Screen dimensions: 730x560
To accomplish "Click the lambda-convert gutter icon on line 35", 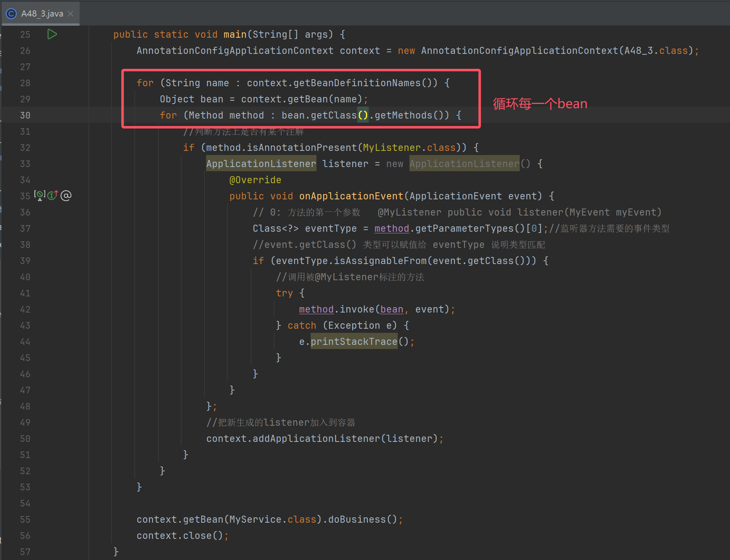I will click(x=40, y=195).
